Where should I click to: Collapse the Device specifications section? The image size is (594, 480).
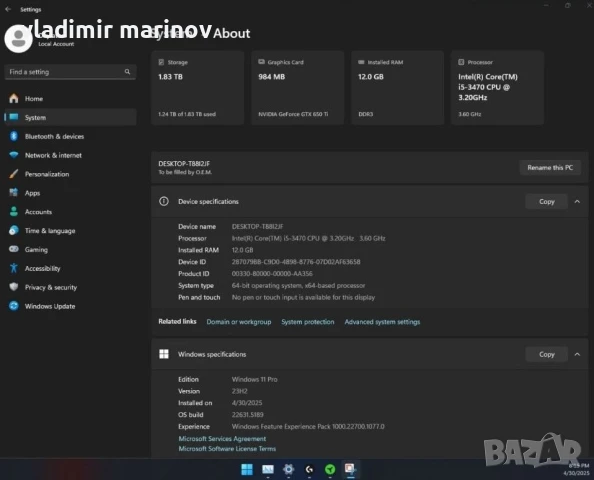577,202
